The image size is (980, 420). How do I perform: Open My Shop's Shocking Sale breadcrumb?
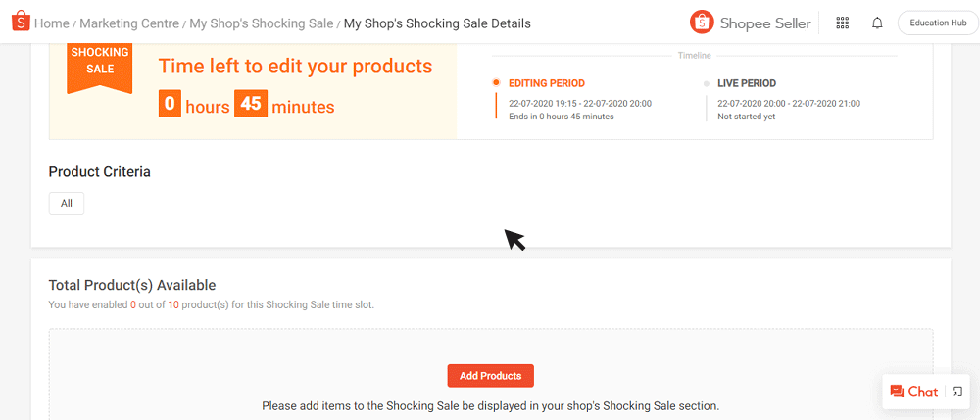click(261, 23)
